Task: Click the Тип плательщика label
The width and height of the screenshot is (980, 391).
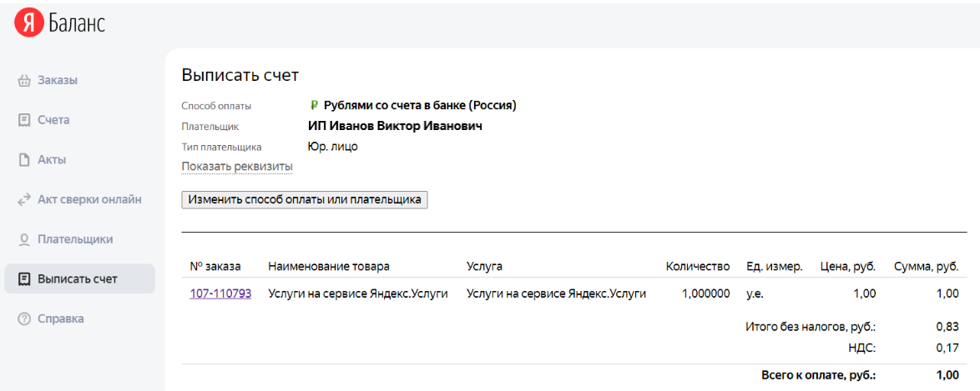Action: pyautogui.click(x=221, y=148)
